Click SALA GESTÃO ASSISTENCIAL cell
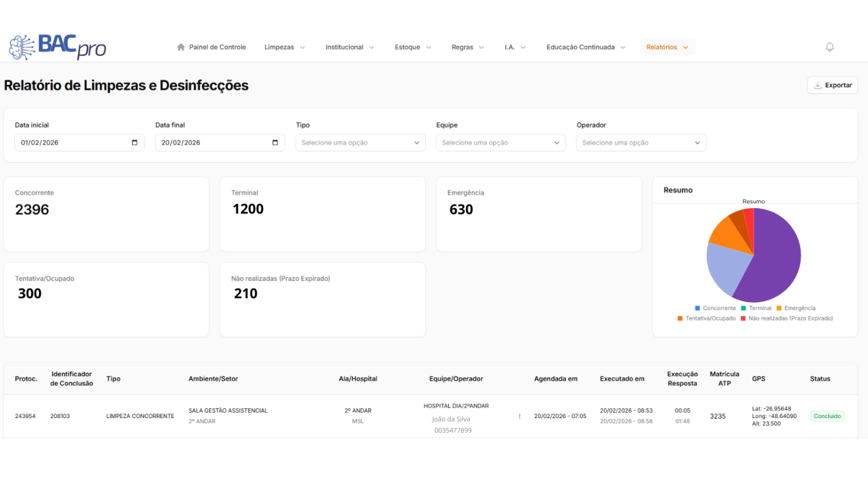 point(228,410)
